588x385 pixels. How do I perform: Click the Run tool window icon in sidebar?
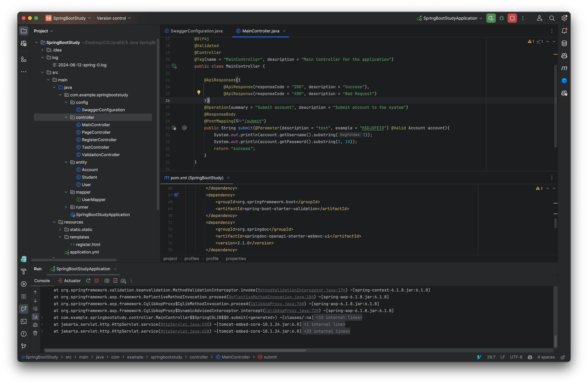click(x=24, y=309)
